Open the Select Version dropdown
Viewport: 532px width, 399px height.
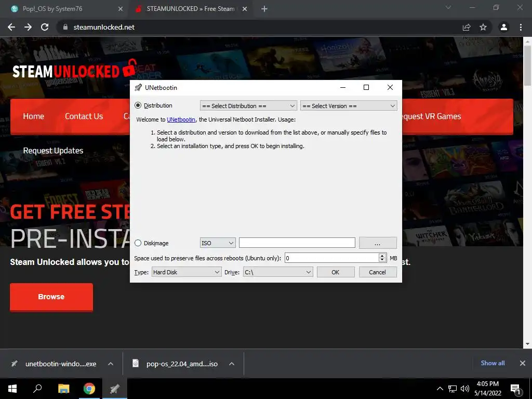(x=349, y=106)
